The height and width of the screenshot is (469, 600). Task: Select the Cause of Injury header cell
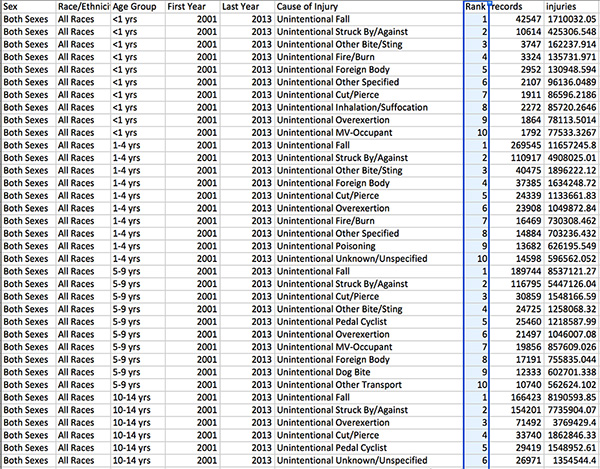click(x=367, y=6)
